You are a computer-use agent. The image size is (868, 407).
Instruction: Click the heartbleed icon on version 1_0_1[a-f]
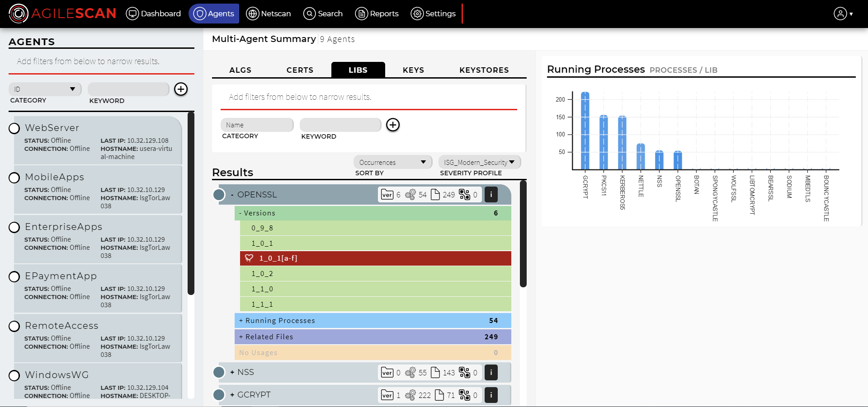pyautogui.click(x=249, y=258)
